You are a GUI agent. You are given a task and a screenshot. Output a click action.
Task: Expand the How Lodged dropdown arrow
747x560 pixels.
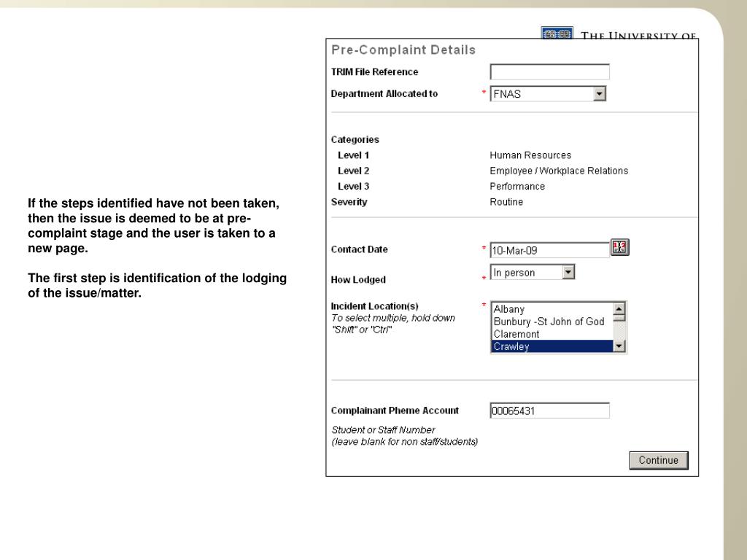coord(568,273)
